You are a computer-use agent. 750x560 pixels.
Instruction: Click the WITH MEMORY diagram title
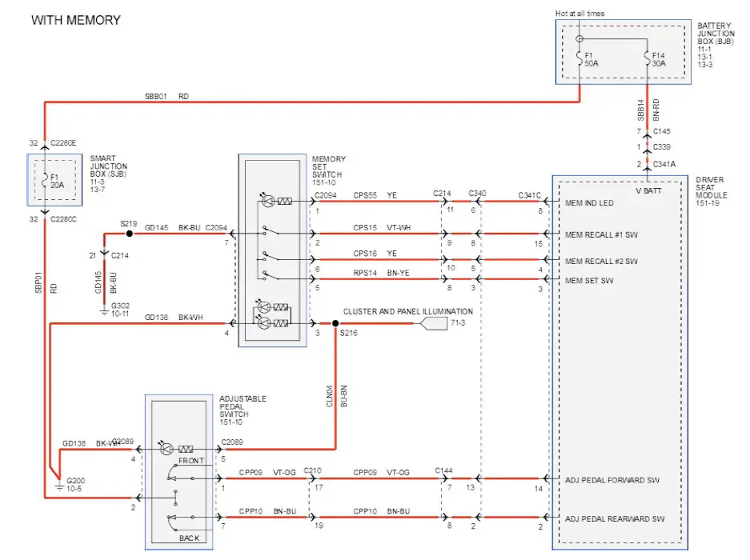[x=75, y=20]
